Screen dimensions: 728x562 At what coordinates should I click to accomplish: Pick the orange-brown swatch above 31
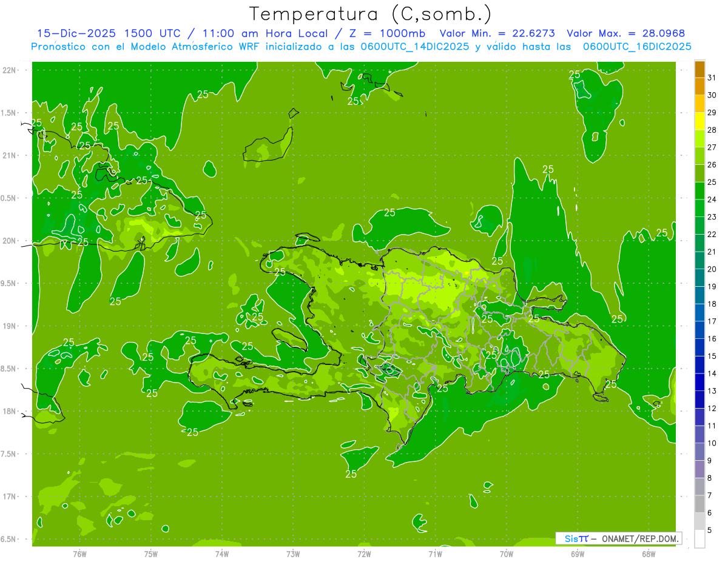tap(699, 70)
